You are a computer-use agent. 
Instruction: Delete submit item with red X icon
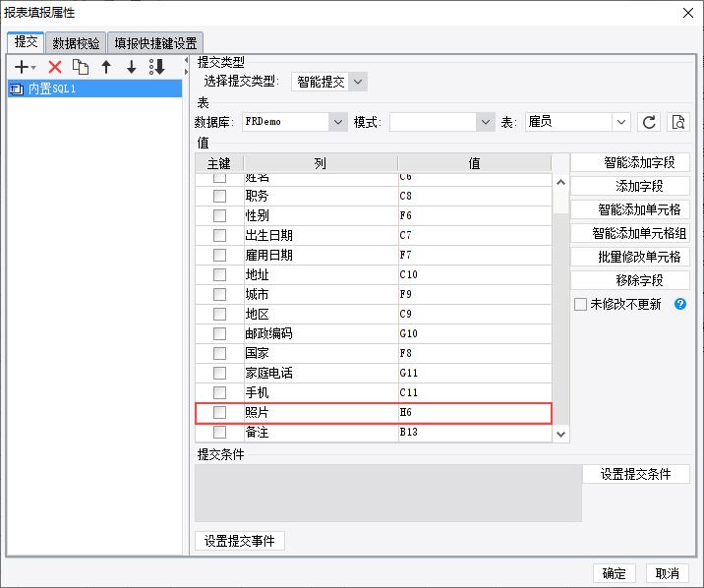click(x=55, y=67)
